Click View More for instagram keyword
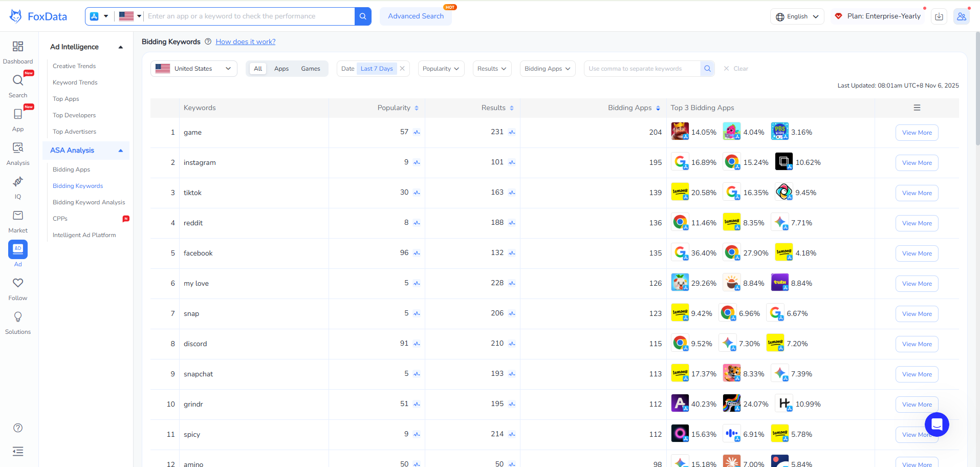Viewport: 980px width, 467px height. (x=917, y=163)
